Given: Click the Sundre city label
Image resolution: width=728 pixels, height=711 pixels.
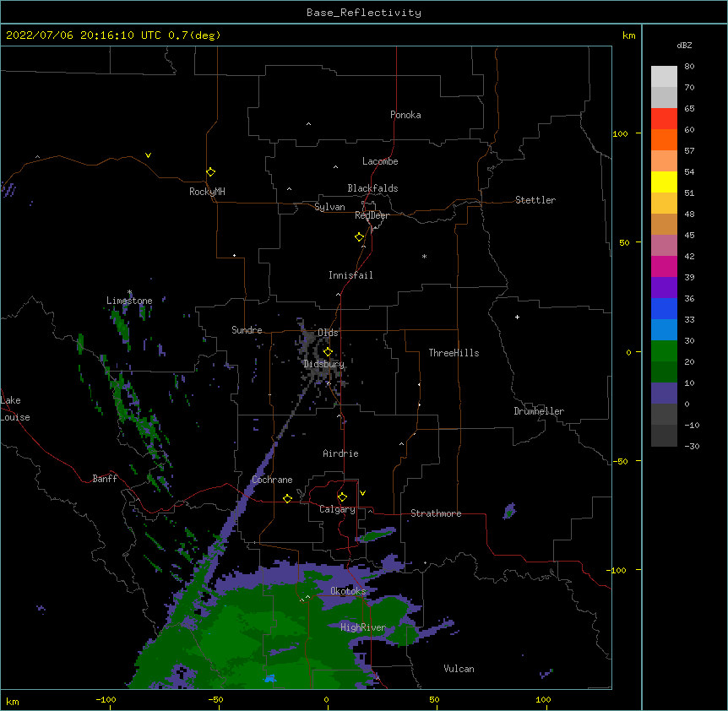Looking at the screenshot, I should click(x=247, y=330).
